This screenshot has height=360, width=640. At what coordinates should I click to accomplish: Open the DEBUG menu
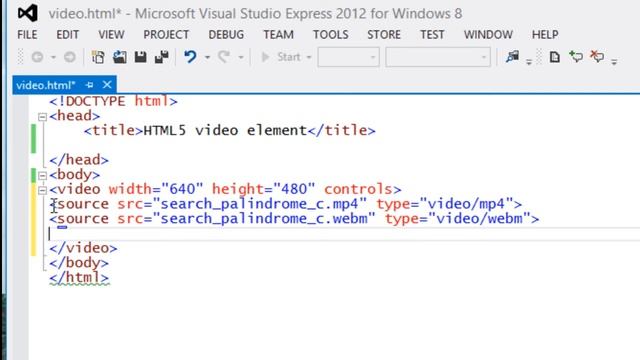226,35
